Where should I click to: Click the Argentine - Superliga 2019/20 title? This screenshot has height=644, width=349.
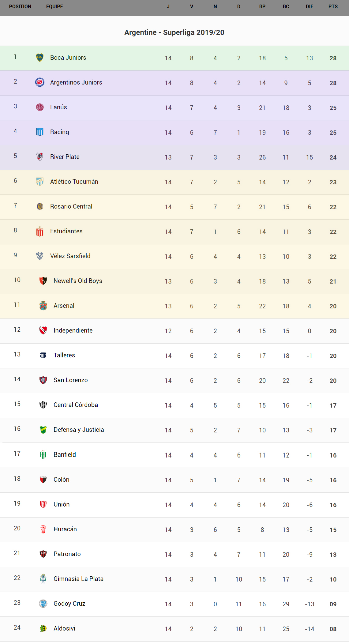(174, 32)
